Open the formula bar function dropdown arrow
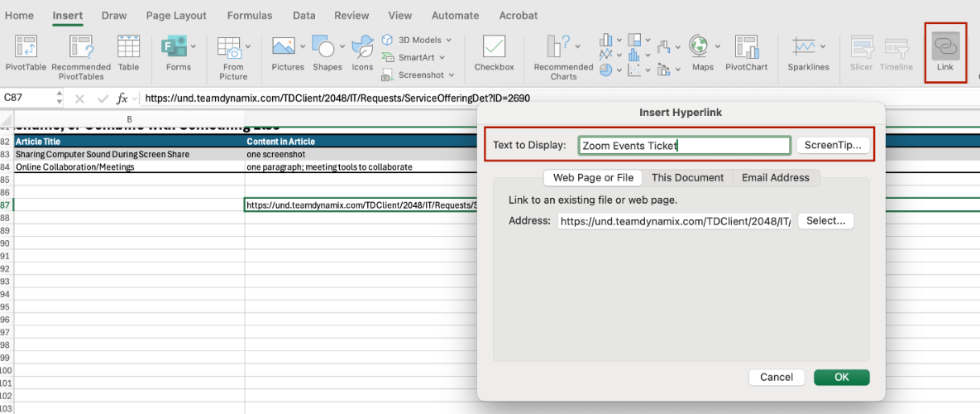 point(134,99)
